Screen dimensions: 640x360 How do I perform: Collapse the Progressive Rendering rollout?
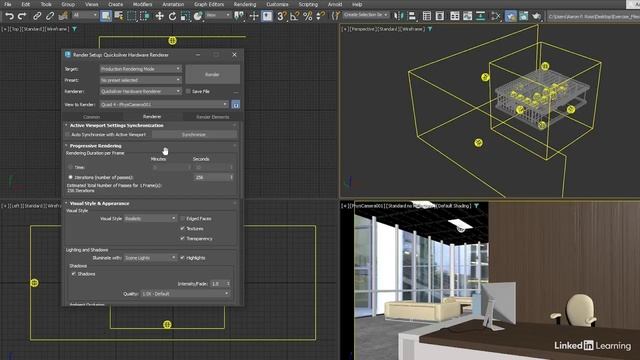pyautogui.click(x=96, y=146)
